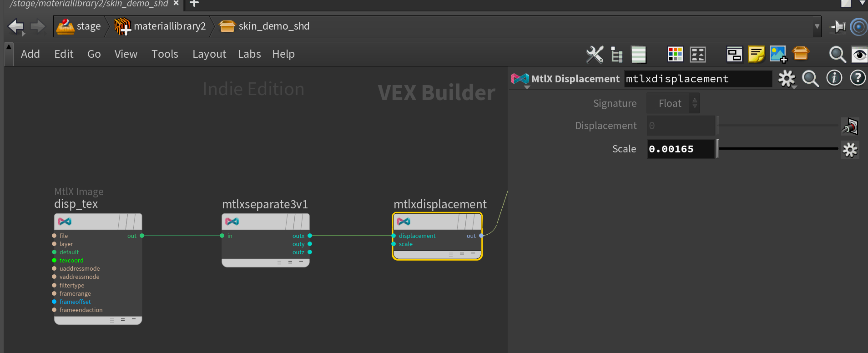Image resolution: width=868 pixels, height=353 pixels.
Task: Open the wrench-and-screwdriver tools icon
Action: pyautogui.click(x=595, y=54)
